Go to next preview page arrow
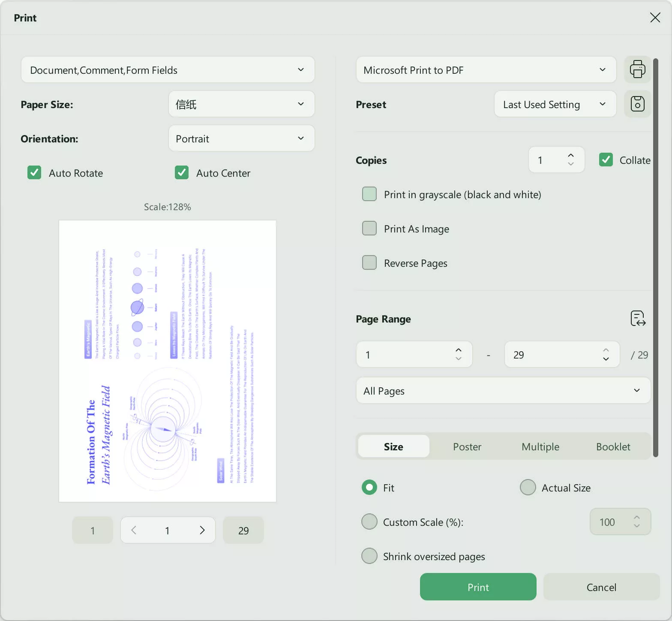This screenshot has width=672, height=621. point(202,531)
